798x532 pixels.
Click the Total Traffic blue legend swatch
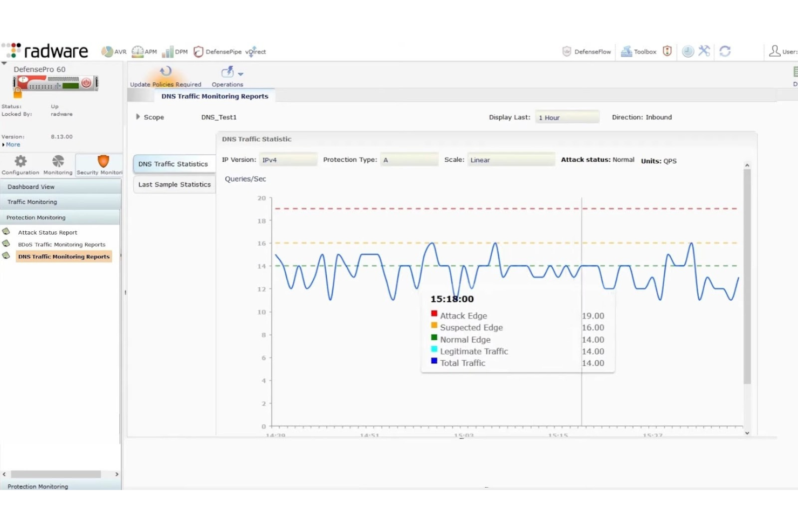(x=434, y=361)
